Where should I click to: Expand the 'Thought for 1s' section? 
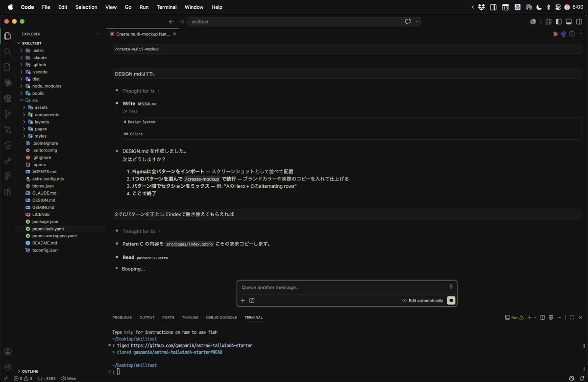[141, 91]
